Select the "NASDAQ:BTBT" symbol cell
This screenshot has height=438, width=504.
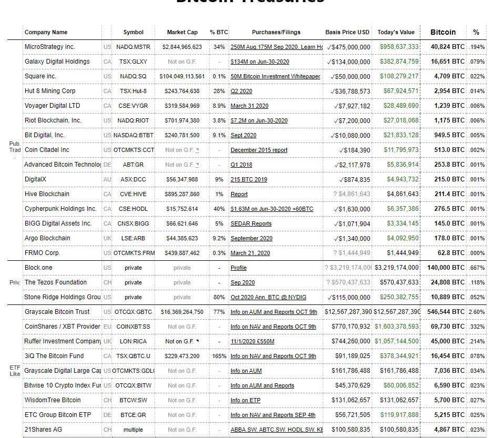(x=133, y=135)
